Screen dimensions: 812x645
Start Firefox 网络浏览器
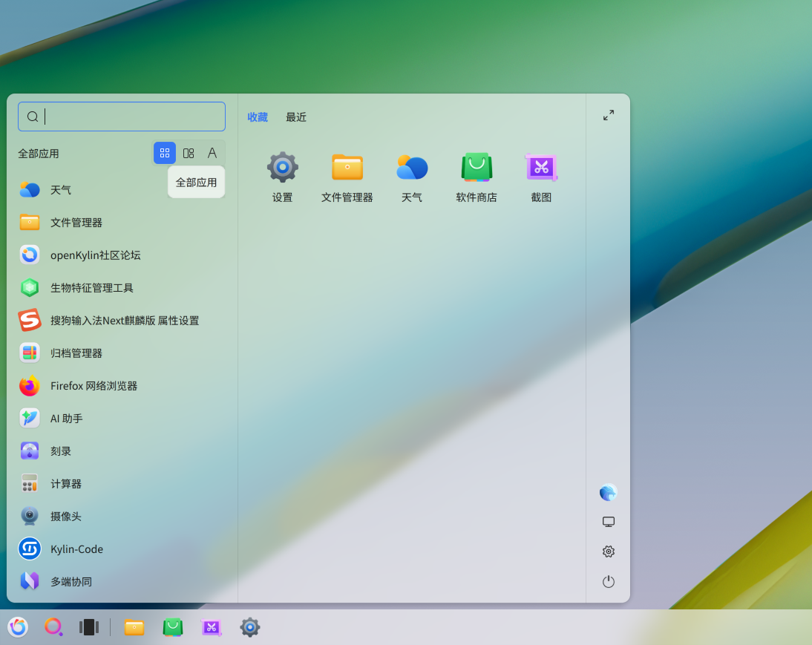point(122,386)
